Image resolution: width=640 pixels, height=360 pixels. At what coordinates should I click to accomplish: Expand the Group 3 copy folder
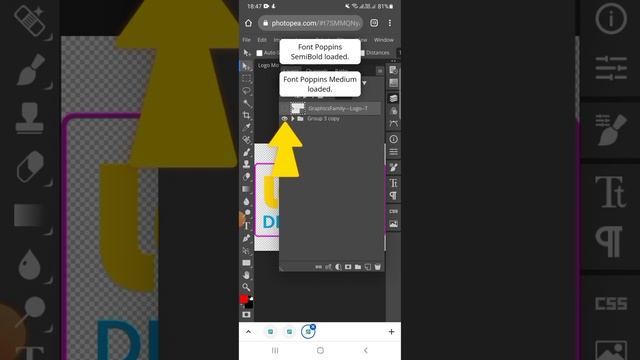[293, 118]
